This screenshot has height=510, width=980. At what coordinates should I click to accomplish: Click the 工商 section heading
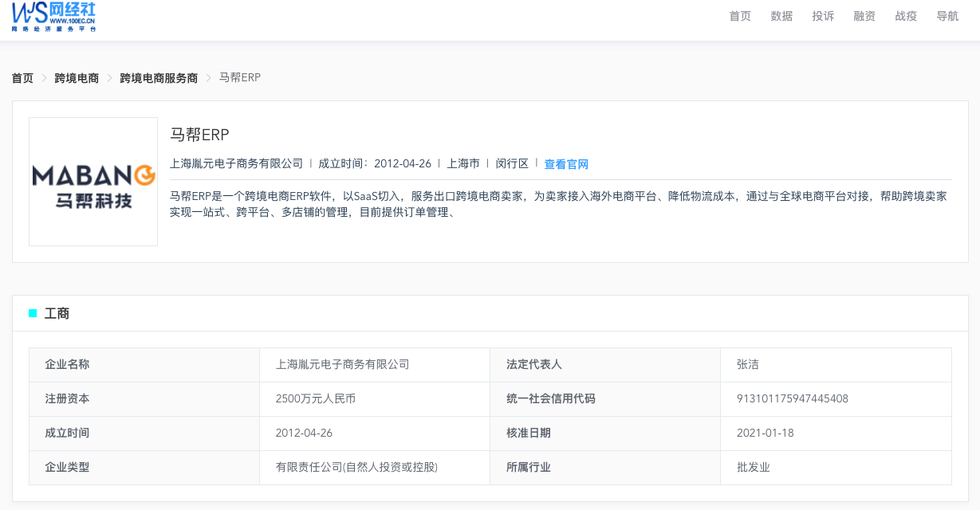(57, 313)
